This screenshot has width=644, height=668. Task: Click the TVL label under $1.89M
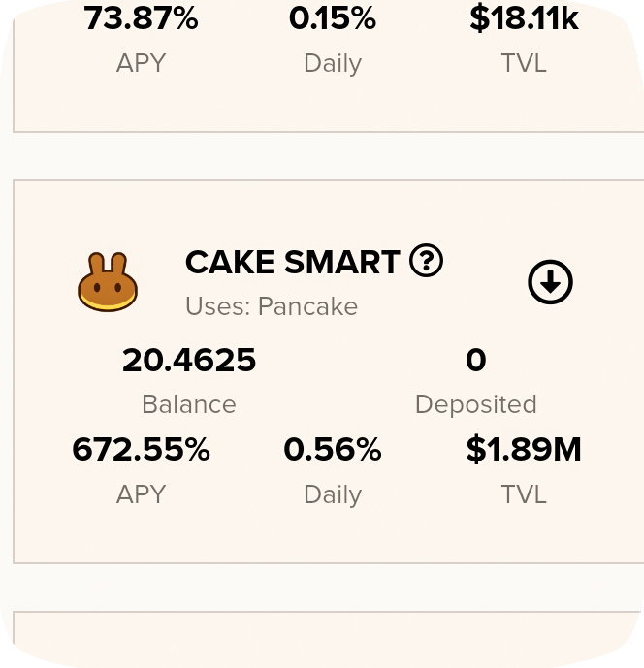coord(524,494)
